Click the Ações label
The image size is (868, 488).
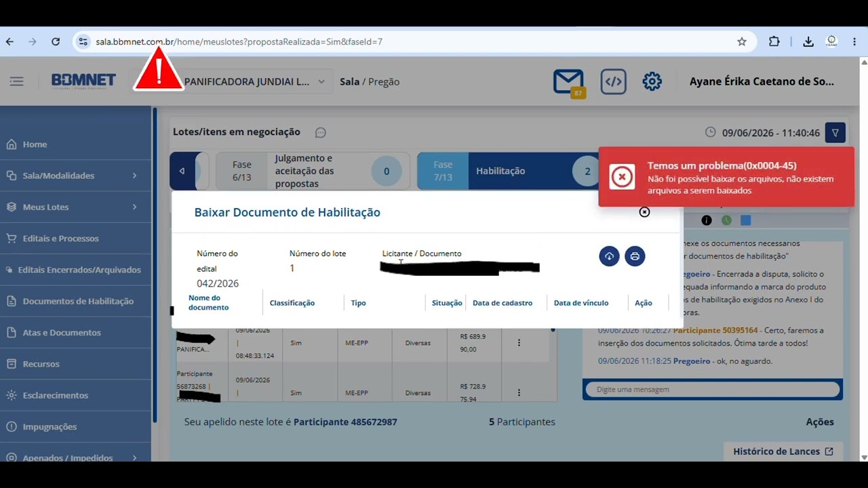tap(820, 422)
